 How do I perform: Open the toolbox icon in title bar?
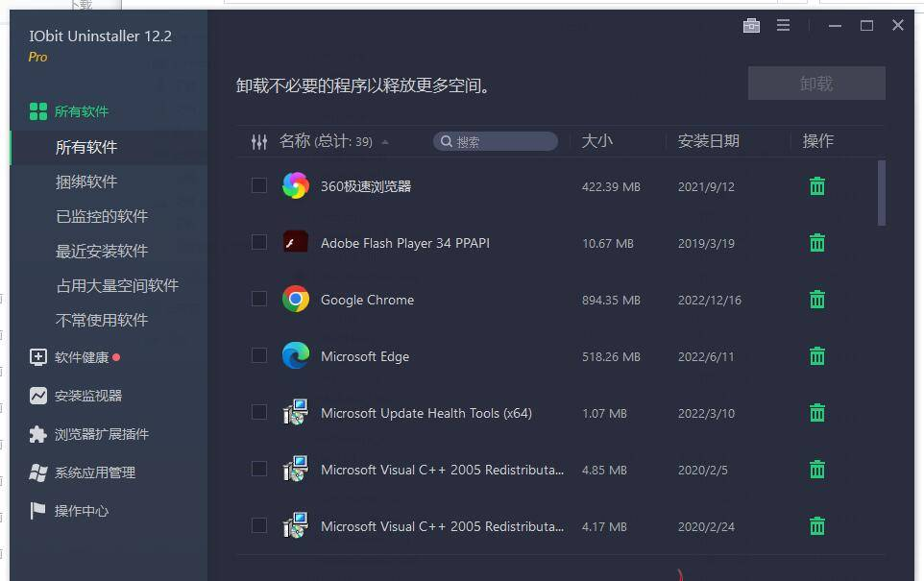tap(751, 25)
